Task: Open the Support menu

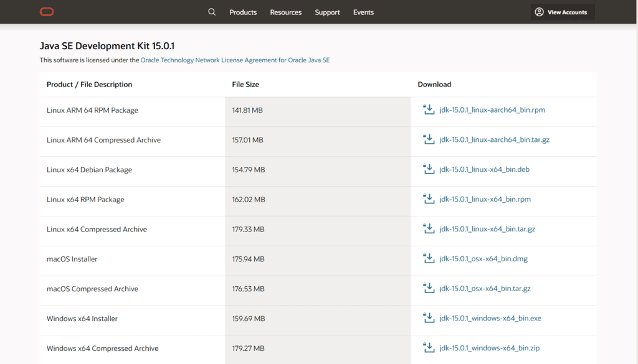Action: (x=327, y=12)
